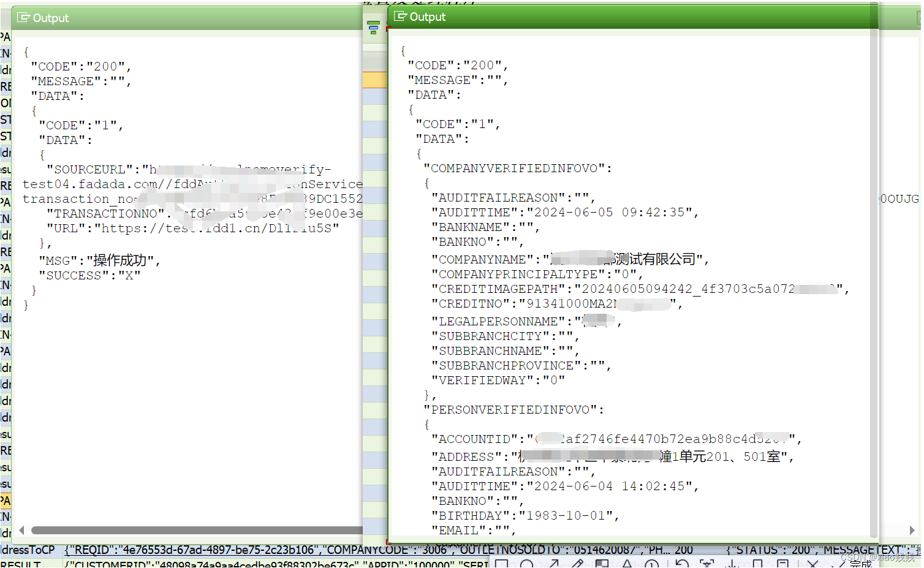Click the "ACCOUNTID" line

point(616,439)
